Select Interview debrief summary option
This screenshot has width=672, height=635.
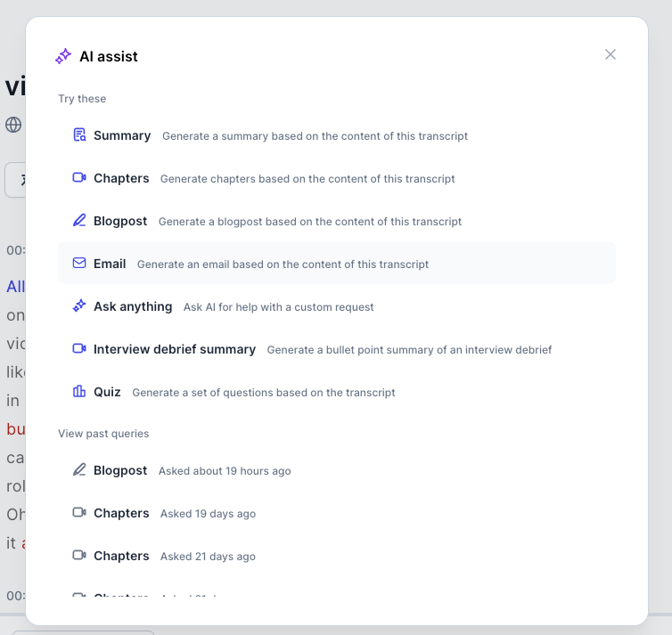pyautogui.click(x=175, y=349)
